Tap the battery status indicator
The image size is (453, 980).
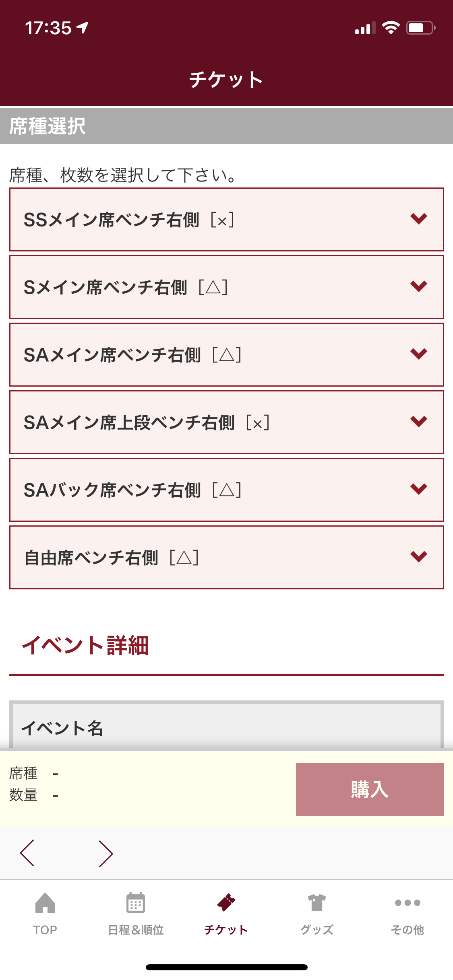(x=420, y=28)
